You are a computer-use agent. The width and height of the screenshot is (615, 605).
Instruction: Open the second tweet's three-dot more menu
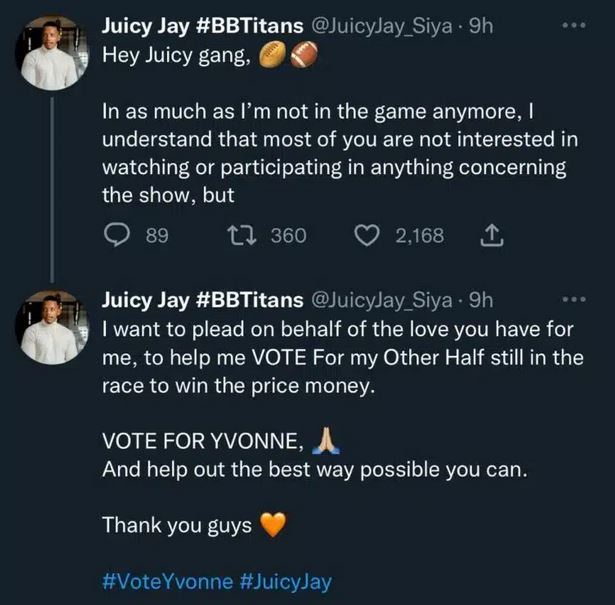571,299
